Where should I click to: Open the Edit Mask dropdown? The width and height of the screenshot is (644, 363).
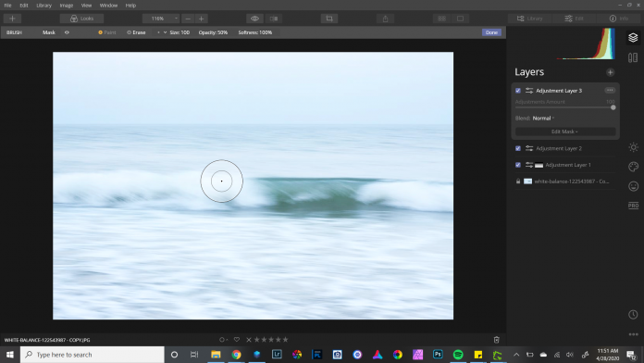point(565,131)
